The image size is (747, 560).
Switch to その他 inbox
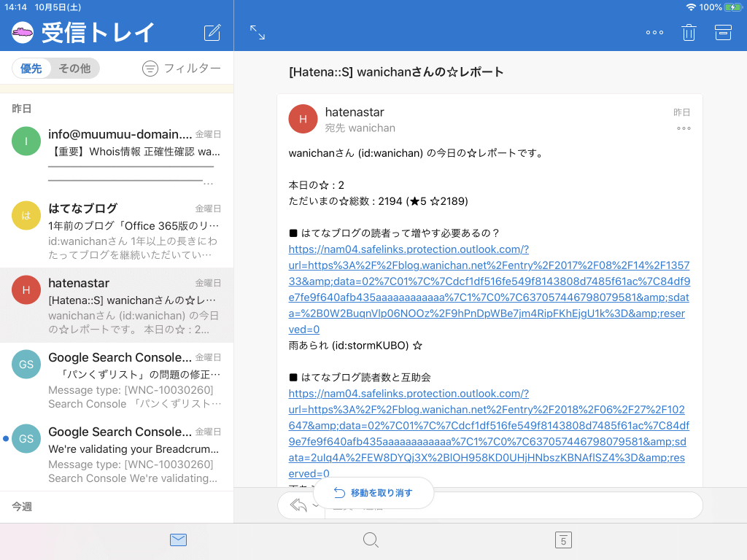pyautogui.click(x=74, y=69)
